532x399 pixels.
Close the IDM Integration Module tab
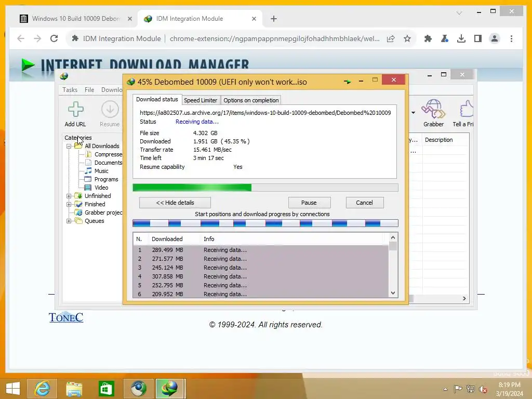pyautogui.click(x=254, y=19)
